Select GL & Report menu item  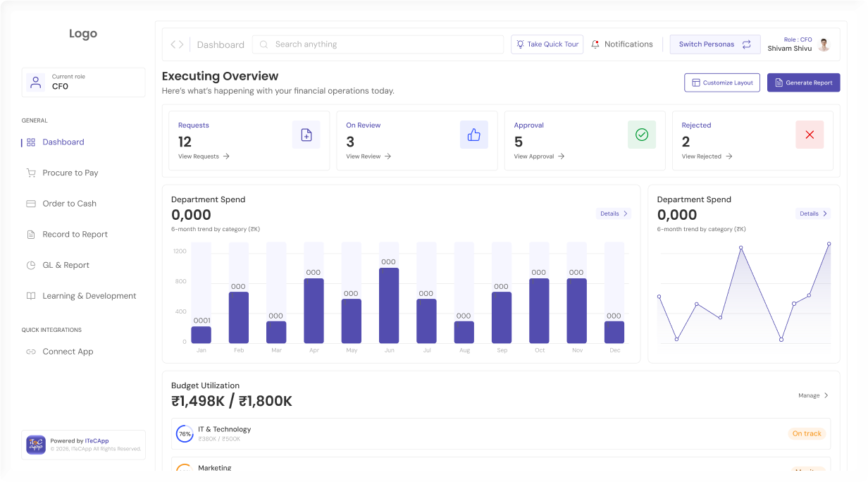pyautogui.click(x=66, y=266)
